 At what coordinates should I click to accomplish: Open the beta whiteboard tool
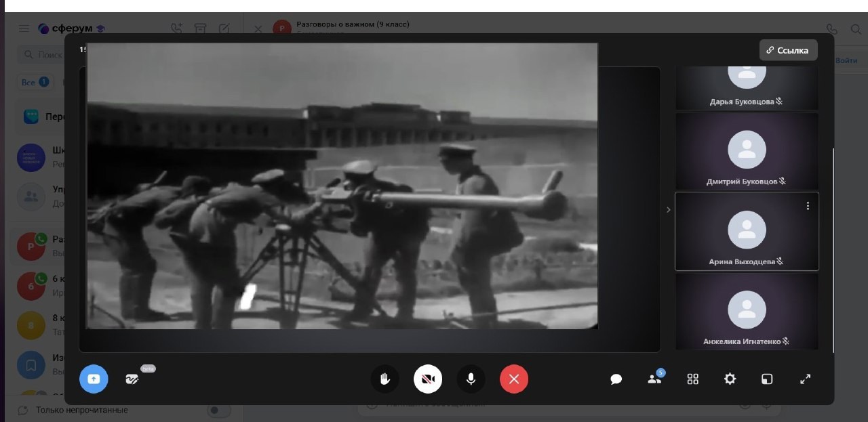132,379
